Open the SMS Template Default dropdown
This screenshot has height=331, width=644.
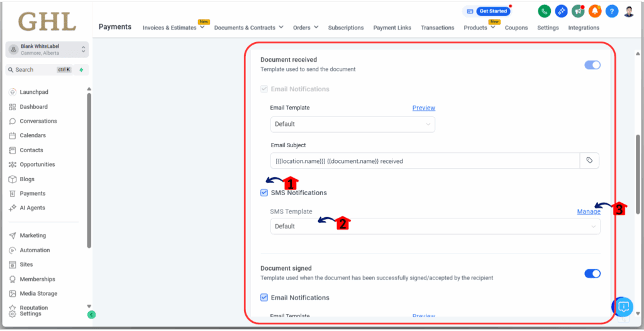pos(435,227)
